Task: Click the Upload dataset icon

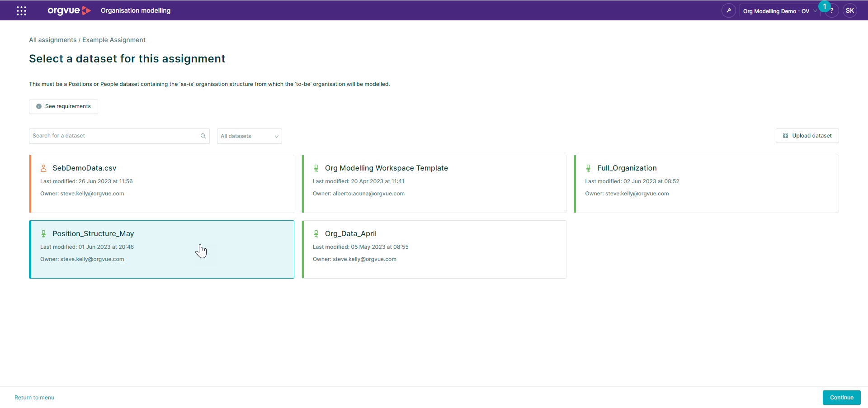Action: click(x=785, y=136)
